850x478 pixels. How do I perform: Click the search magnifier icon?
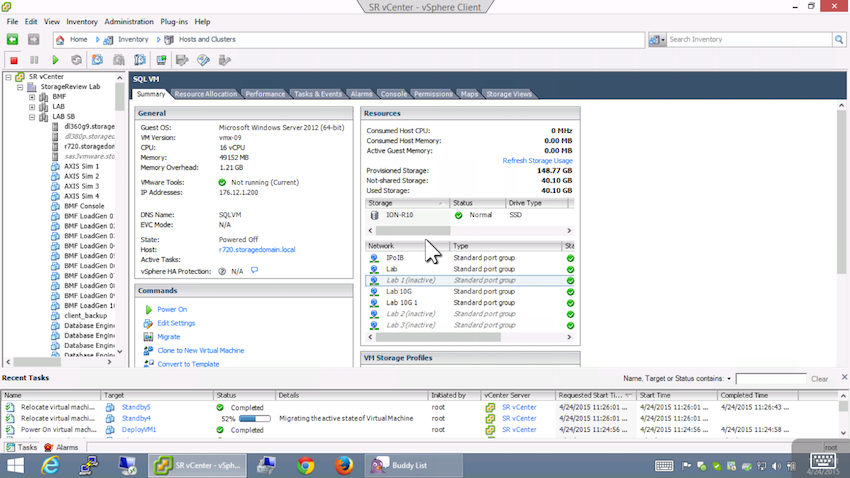point(839,40)
